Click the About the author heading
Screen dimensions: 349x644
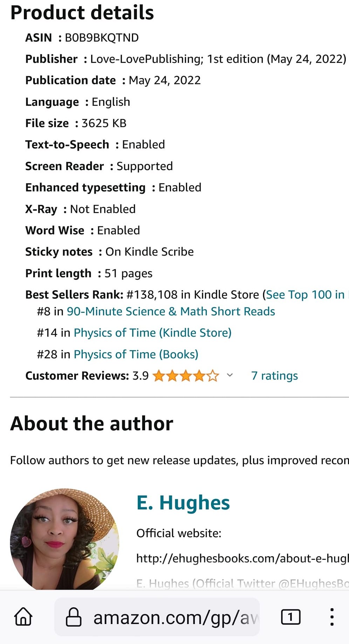pos(92,424)
